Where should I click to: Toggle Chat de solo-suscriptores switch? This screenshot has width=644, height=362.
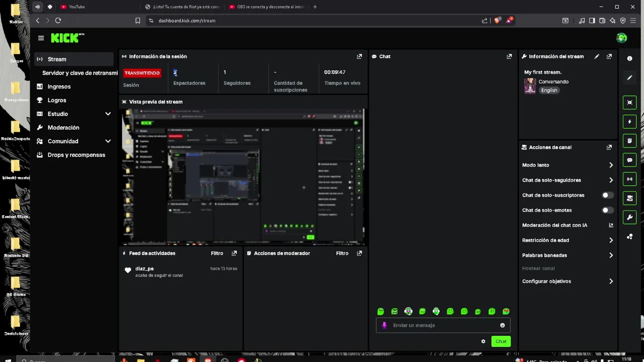[x=608, y=195]
